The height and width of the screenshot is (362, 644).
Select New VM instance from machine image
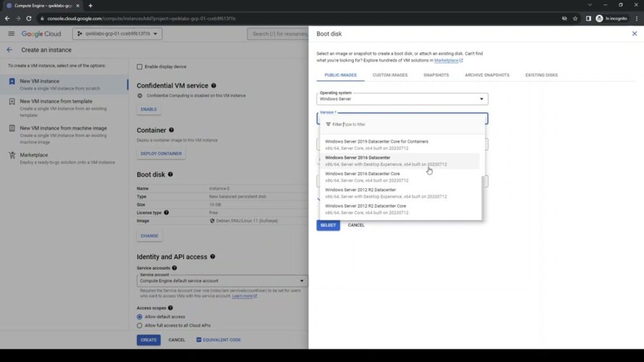[x=64, y=135]
